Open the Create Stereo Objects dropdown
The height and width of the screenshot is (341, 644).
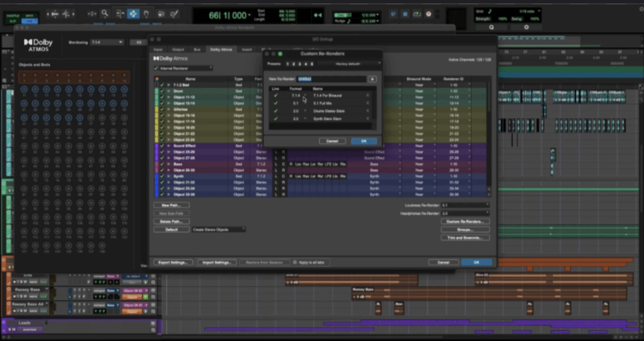(x=219, y=229)
